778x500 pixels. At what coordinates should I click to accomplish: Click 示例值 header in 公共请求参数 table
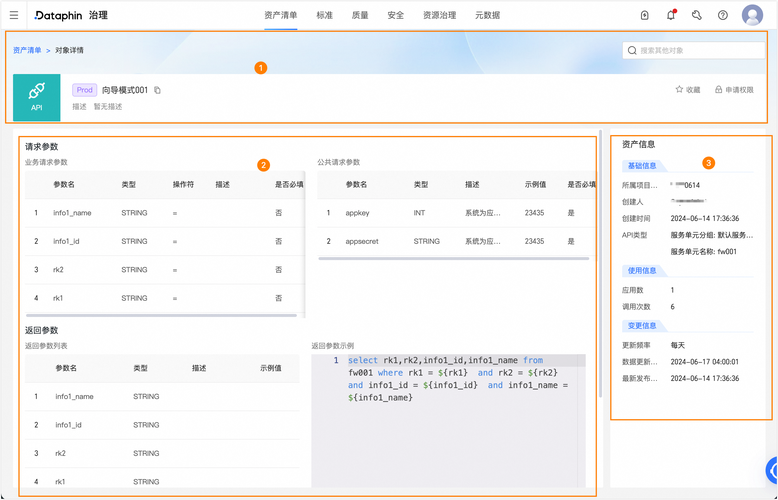point(535,185)
